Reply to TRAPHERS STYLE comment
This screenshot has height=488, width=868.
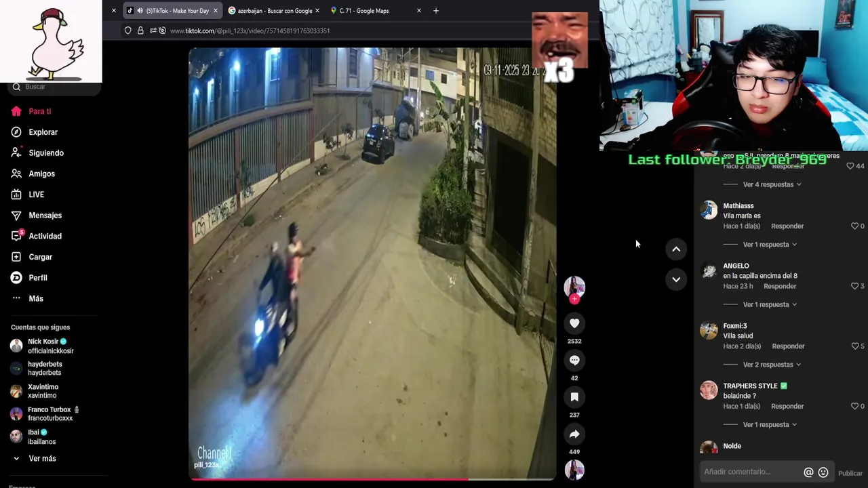click(x=787, y=406)
